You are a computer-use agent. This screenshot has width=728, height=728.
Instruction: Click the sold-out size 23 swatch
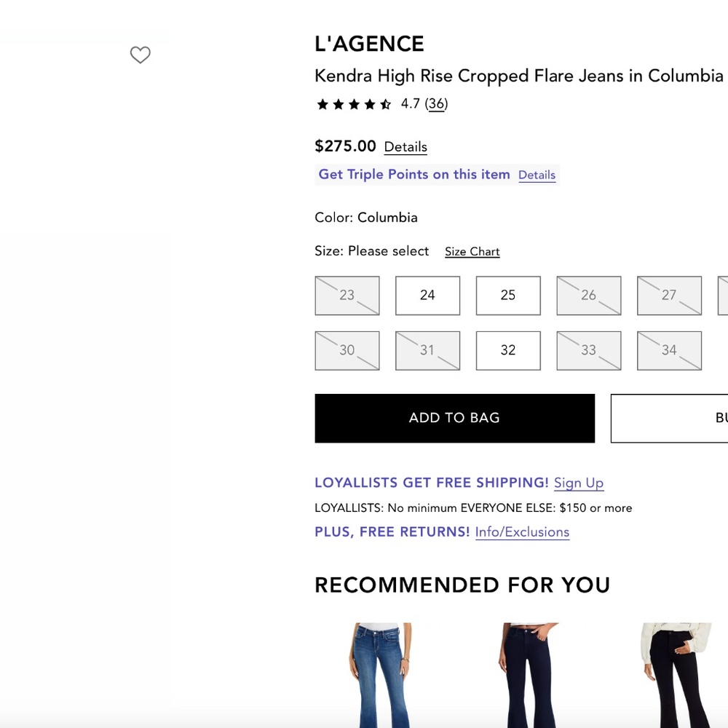pos(347,296)
